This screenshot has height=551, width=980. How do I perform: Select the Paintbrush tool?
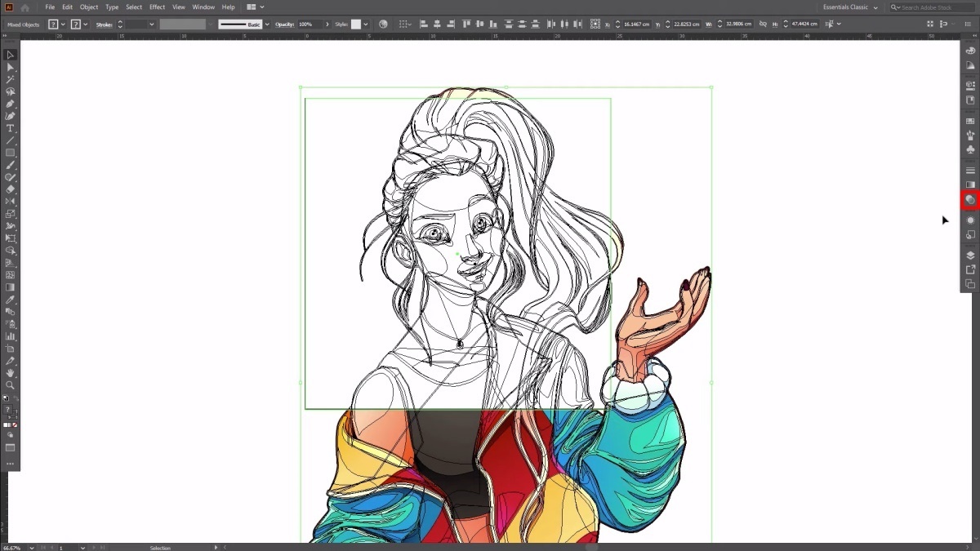(x=11, y=165)
